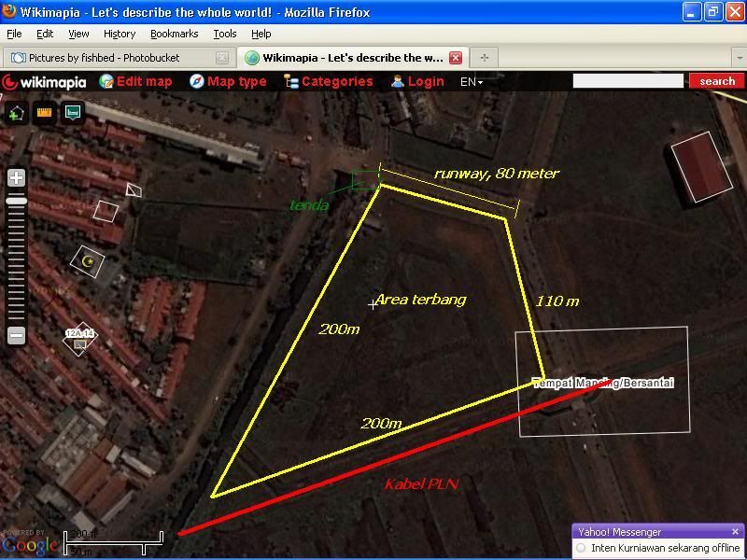Open Edit map menu
This screenshot has height=560, width=747.
point(144,81)
